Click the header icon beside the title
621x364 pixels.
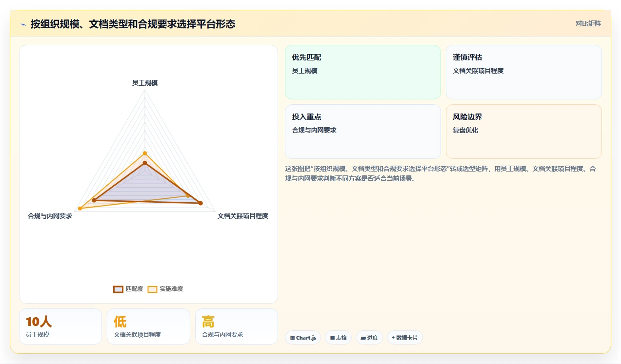click(23, 24)
